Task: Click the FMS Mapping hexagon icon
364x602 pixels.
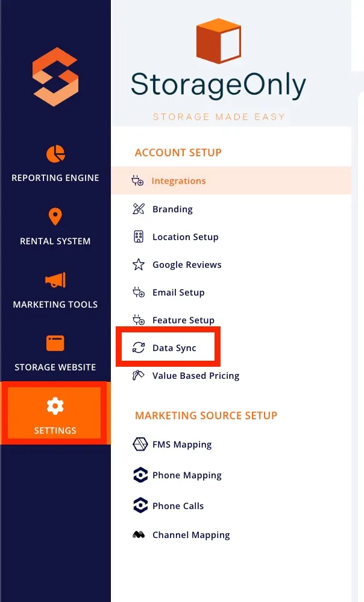Action: click(140, 444)
